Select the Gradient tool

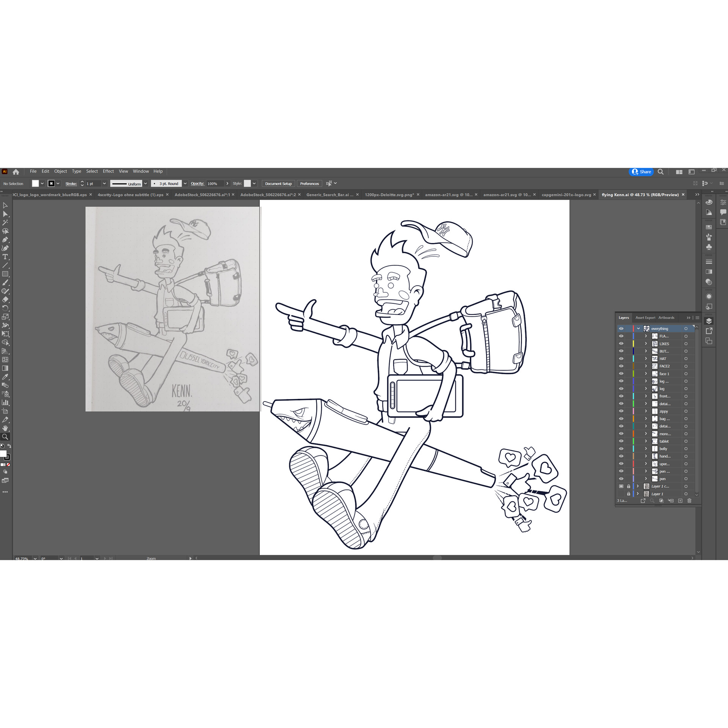pos(5,368)
